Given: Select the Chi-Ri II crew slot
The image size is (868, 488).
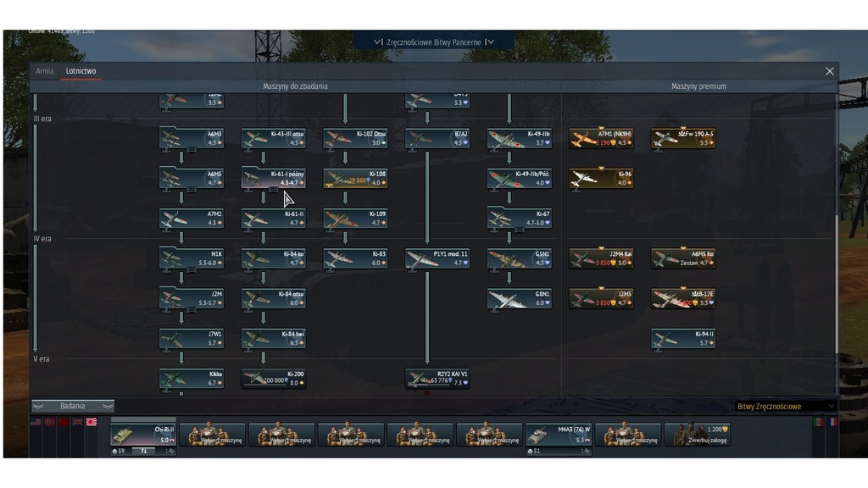Looking at the screenshot, I should (x=143, y=435).
